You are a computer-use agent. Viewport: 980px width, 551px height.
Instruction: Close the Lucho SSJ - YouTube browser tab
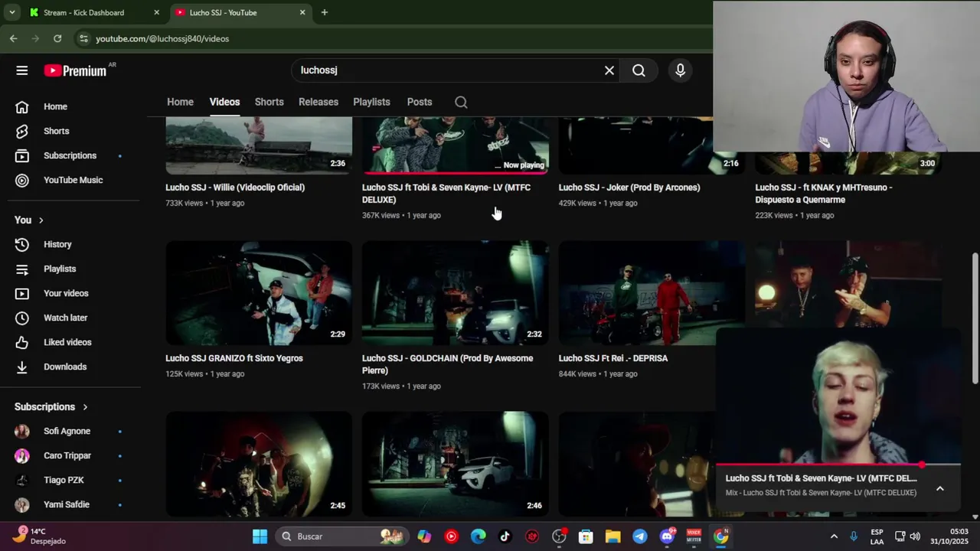(x=302, y=12)
